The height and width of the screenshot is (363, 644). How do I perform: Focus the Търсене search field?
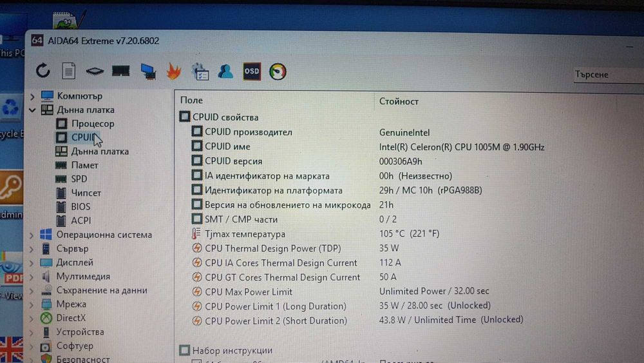click(x=609, y=75)
